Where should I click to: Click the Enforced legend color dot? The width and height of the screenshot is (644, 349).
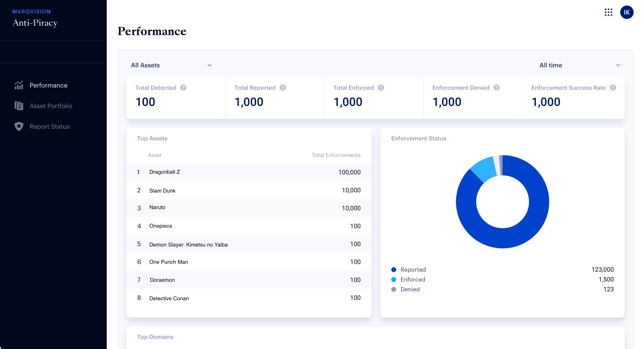394,280
